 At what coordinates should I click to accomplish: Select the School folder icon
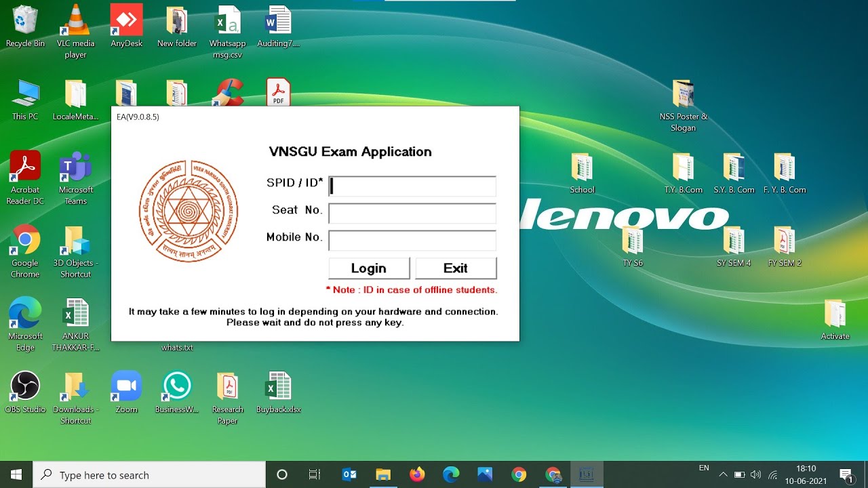tap(582, 173)
